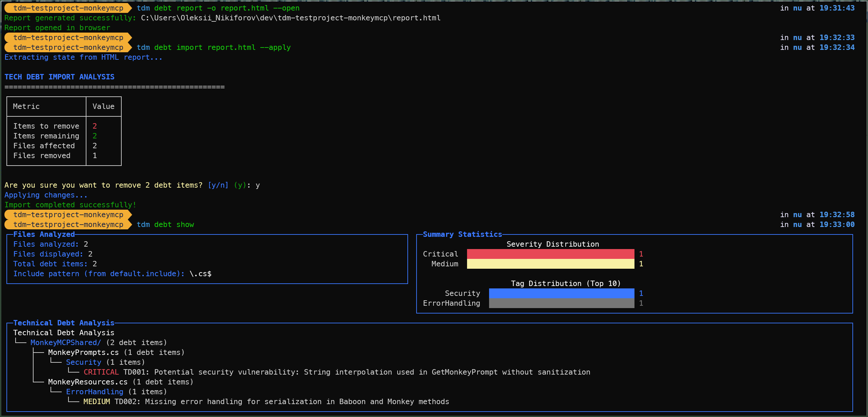This screenshot has width=868, height=417.
Task: Click the Medium severity label
Action: pos(445,264)
